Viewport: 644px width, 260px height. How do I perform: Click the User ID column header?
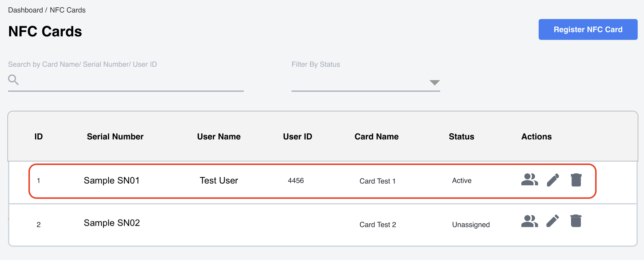298,137
